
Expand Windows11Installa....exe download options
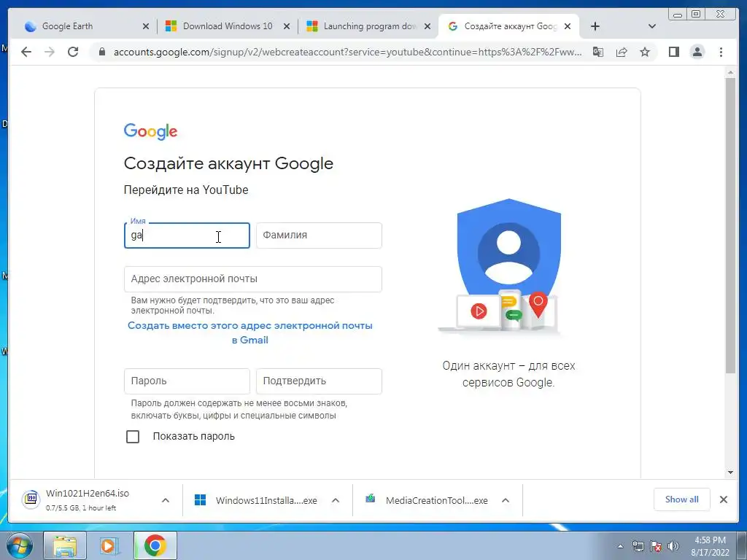[x=336, y=500]
